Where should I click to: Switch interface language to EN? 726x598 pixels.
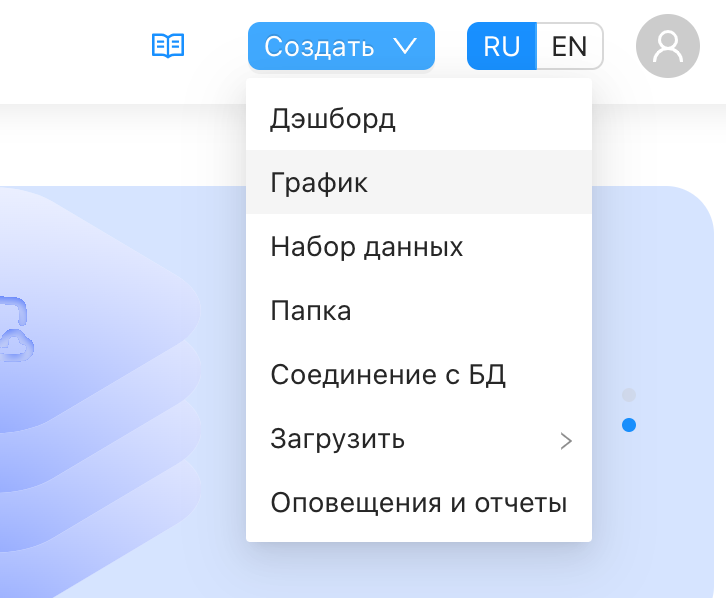pyautogui.click(x=569, y=46)
